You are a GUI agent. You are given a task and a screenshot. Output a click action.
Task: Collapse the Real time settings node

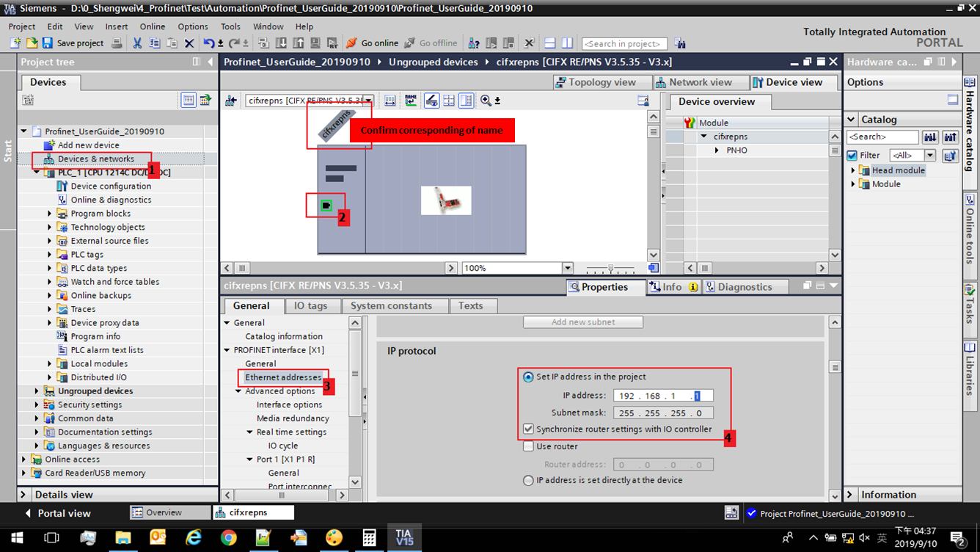tap(250, 432)
